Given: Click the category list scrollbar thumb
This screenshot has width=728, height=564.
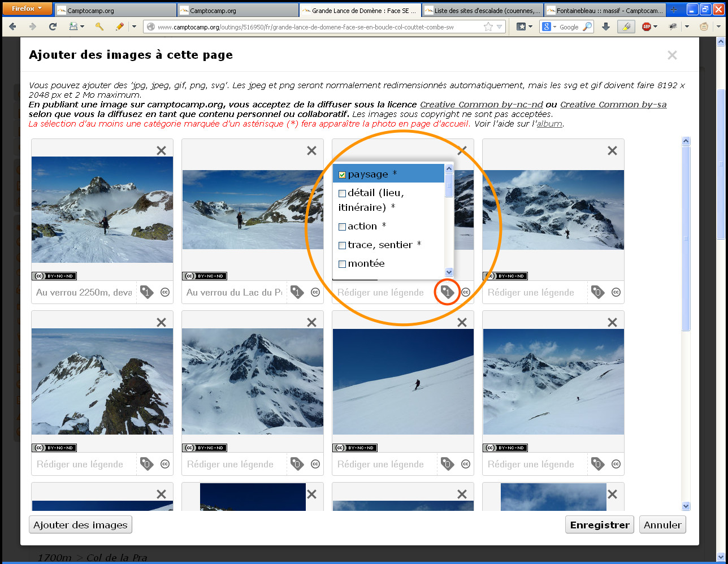Looking at the screenshot, I should point(449,185).
